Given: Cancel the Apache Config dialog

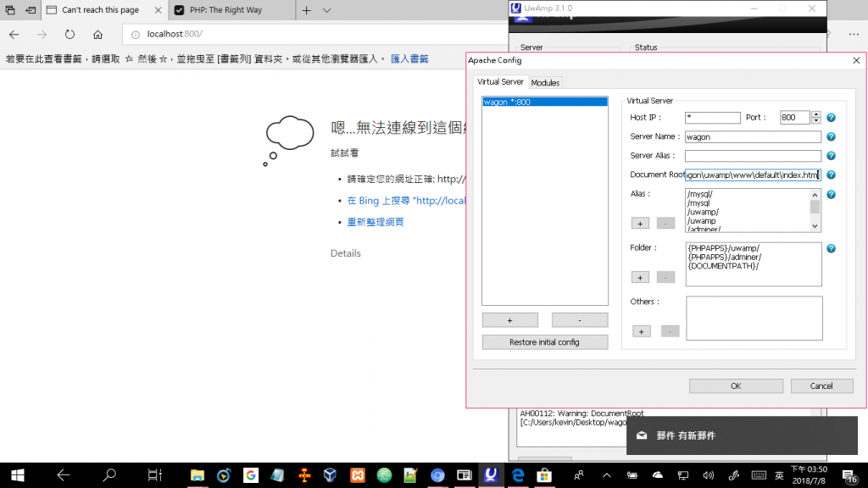Looking at the screenshot, I should 821,385.
